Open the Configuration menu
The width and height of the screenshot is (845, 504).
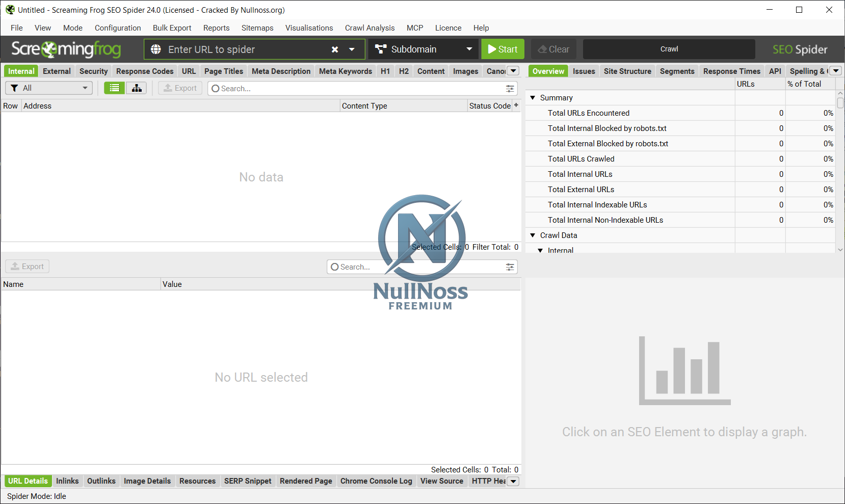[x=118, y=28]
